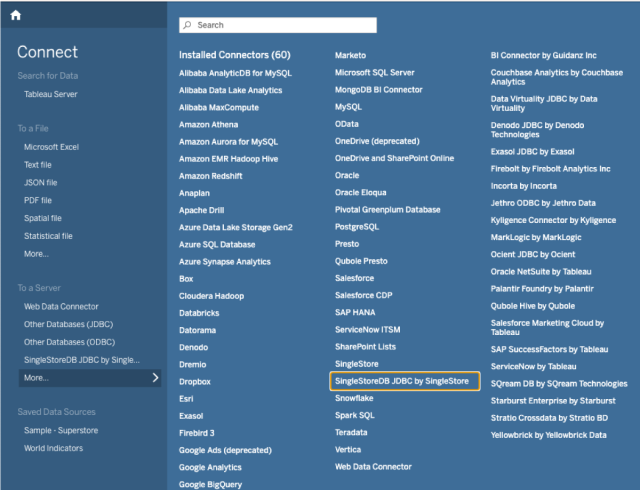Screen dimensions: 640x490
Task: Select Google BigQuery connector
Action: 211,485
